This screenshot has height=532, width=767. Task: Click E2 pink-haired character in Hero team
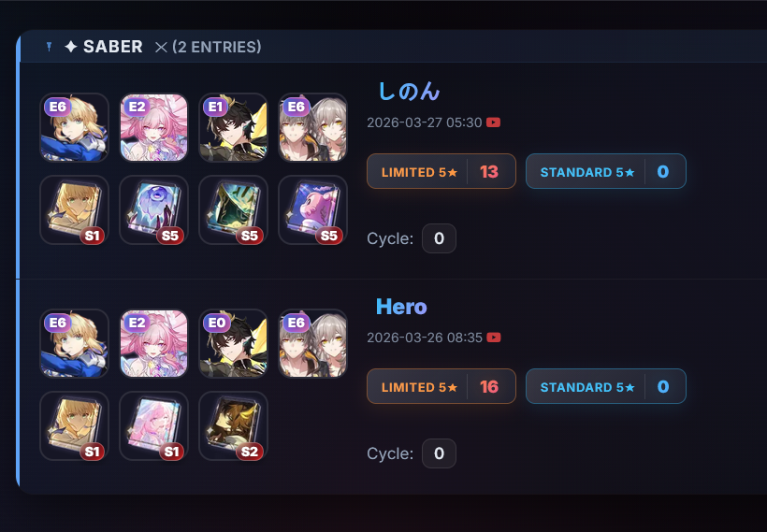coord(153,343)
